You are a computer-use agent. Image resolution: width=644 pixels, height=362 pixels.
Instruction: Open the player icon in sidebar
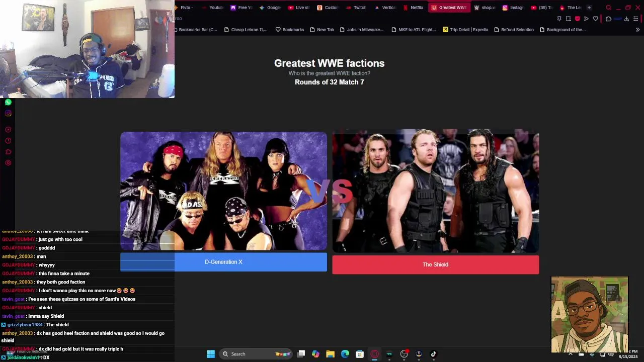pyautogui.click(x=8, y=130)
